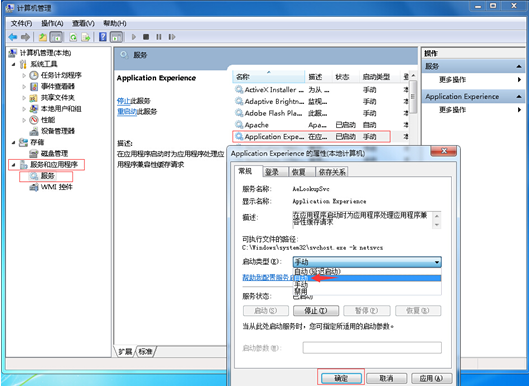Switch to the 依存关系 tab
Screen dimensions: 529x386
[x=332, y=172]
